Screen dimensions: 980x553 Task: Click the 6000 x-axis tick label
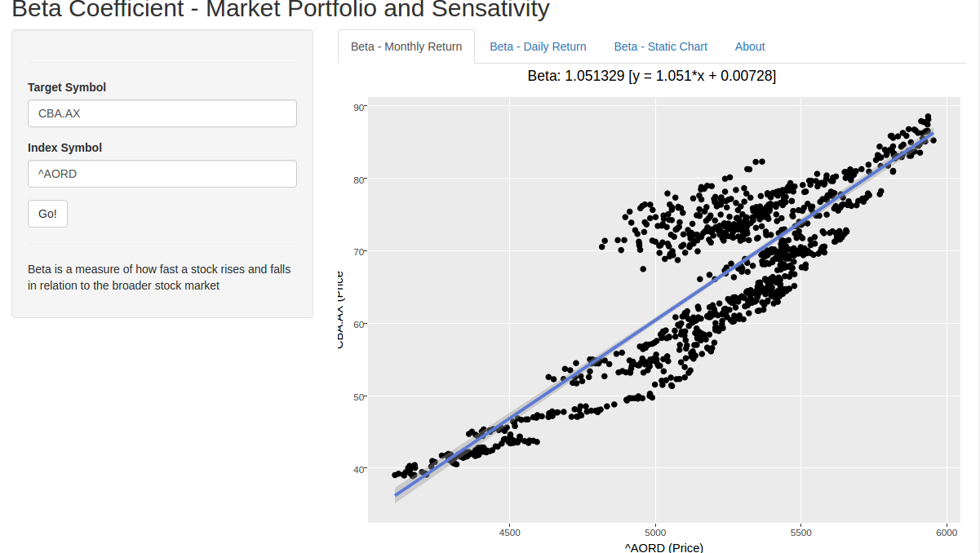click(x=946, y=532)
